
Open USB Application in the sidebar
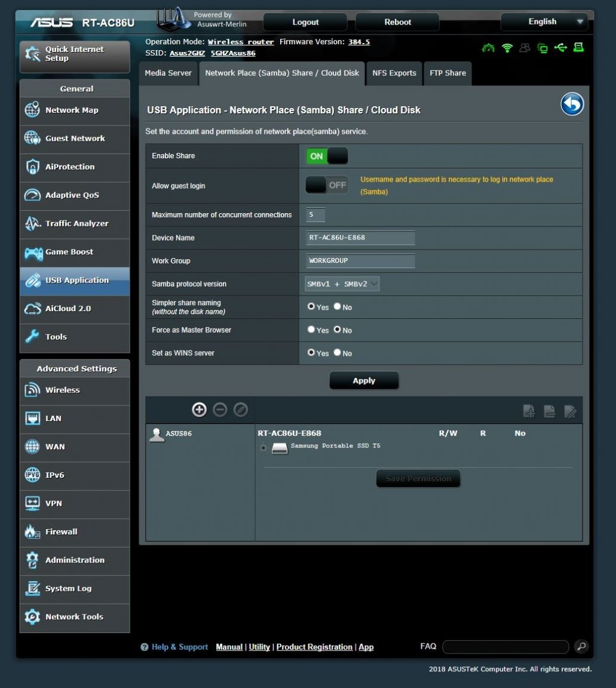click(x=75, y=281)
